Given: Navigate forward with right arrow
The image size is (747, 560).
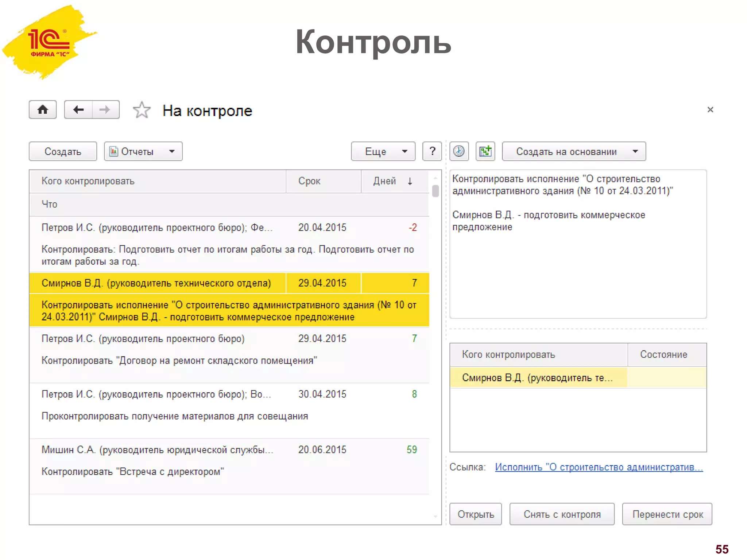Looking at the screenshot, I should coord(106,110).
